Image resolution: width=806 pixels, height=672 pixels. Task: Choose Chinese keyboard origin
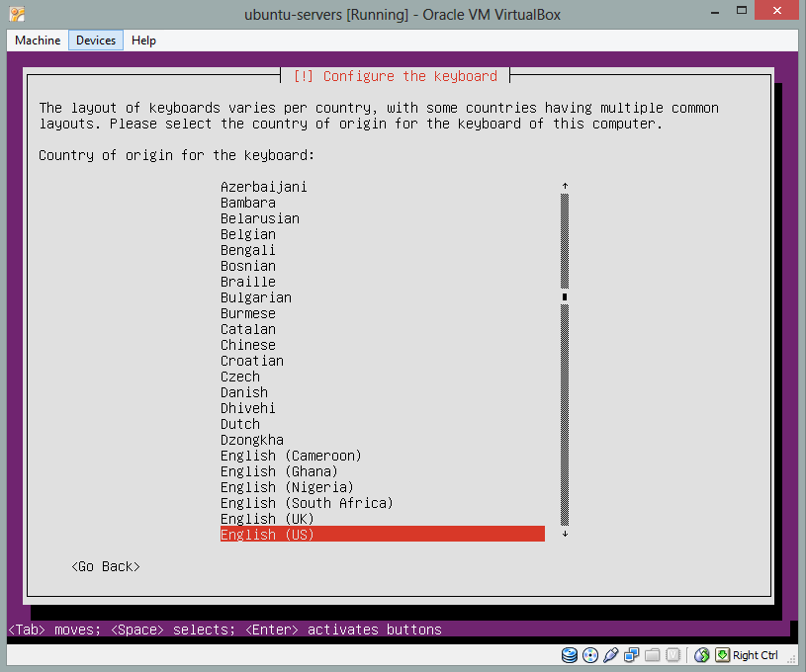248,345
